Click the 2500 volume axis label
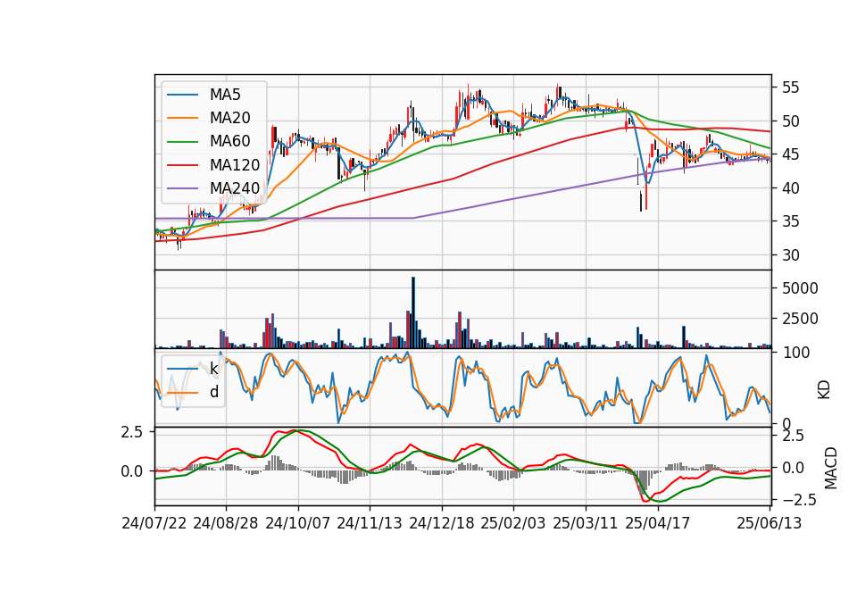 point(800,319)
